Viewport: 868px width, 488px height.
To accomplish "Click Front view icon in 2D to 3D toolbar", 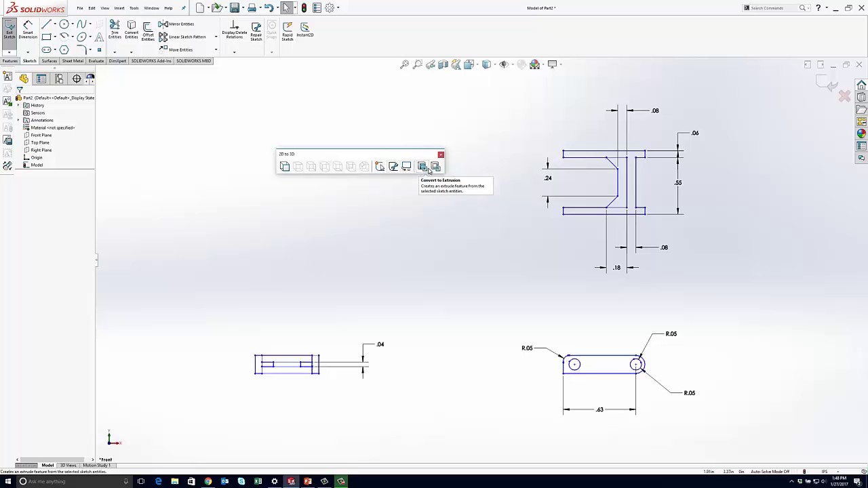I will click(x=285, y=167).
